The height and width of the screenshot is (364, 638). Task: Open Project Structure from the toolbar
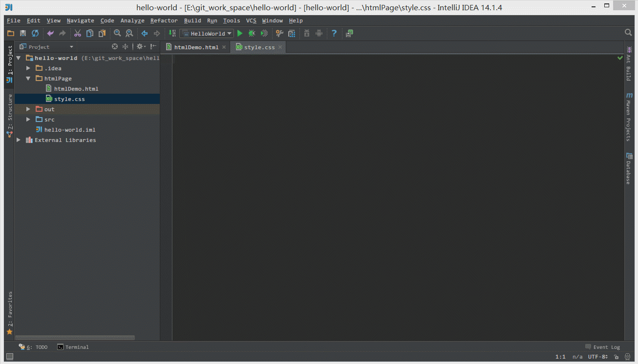[292, 33]
